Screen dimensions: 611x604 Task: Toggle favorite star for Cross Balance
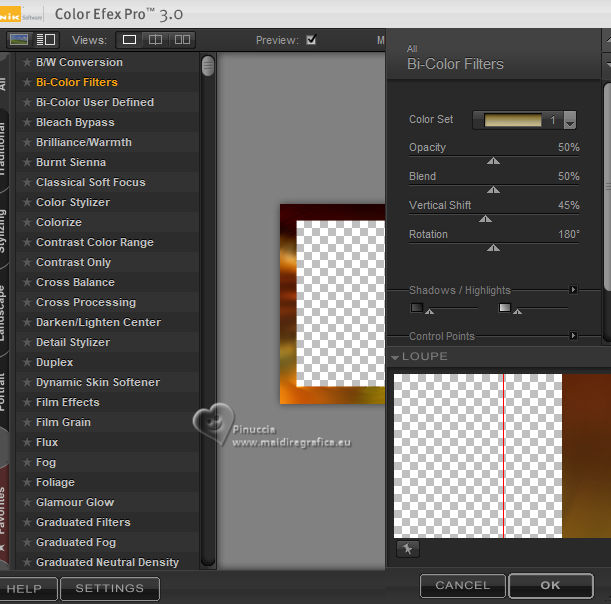click(26, 283)
